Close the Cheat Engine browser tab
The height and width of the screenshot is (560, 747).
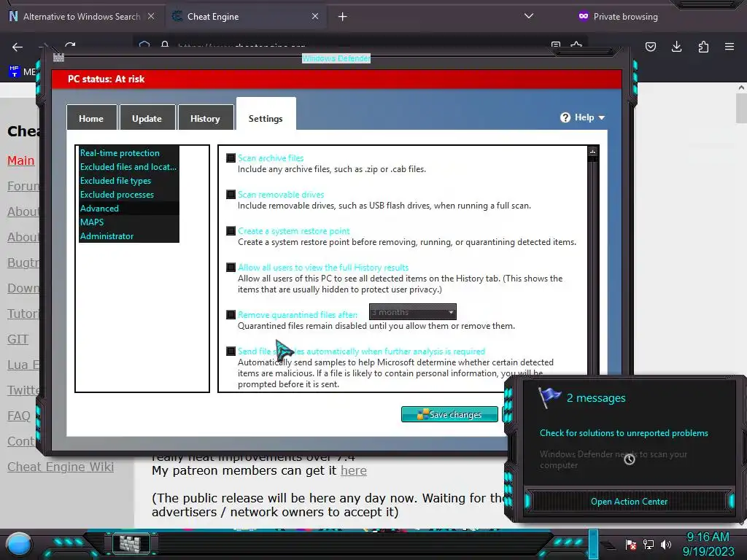(x=315, y=16)
